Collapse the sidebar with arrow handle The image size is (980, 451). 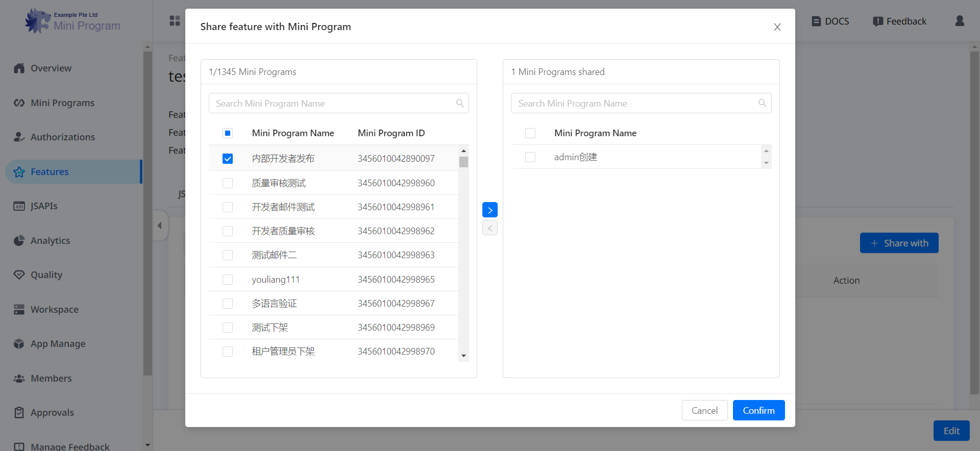click(160, 225)
